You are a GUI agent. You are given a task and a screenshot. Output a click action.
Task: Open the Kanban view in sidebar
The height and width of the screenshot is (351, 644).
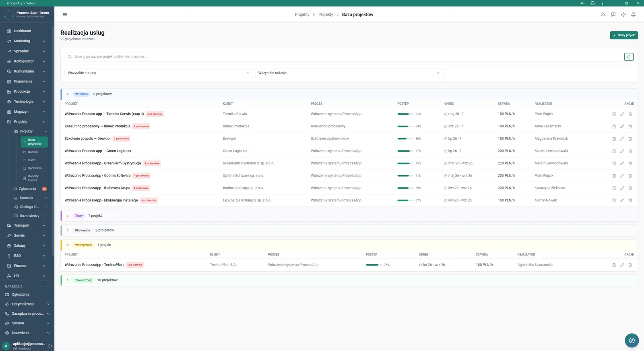34,152
